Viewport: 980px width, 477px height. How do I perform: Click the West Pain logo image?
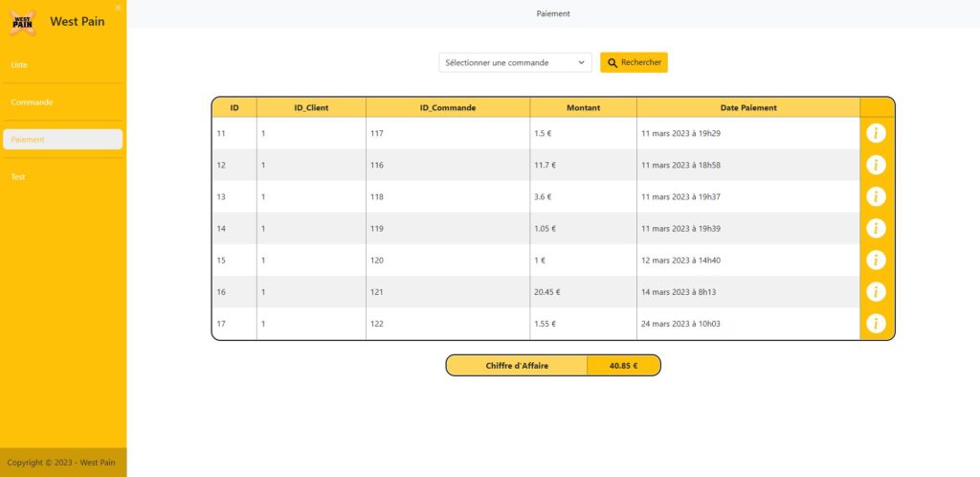pyautogui.click(x=23, y=22)
